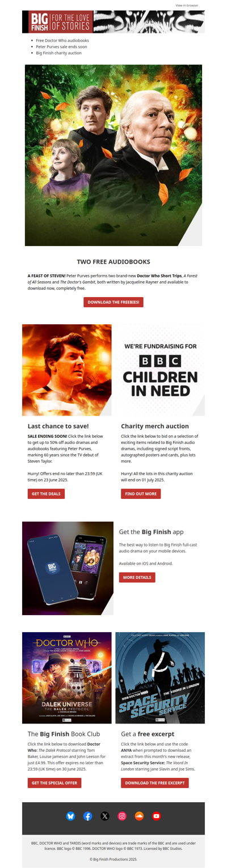Open the Big Finish app phones image
Image resolution: width=227 pixels, height=868 pixels.
click(x=68, y=568)
